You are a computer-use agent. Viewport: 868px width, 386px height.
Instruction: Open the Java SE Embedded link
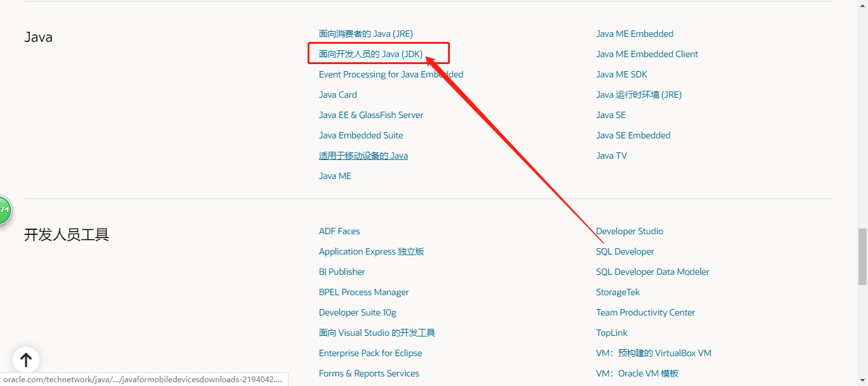[x=634, y=135]
